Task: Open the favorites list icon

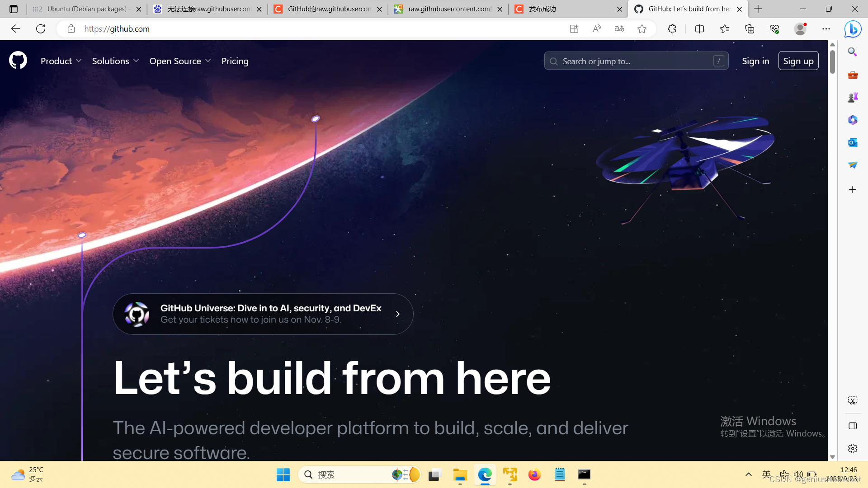Action: [725, 29]
